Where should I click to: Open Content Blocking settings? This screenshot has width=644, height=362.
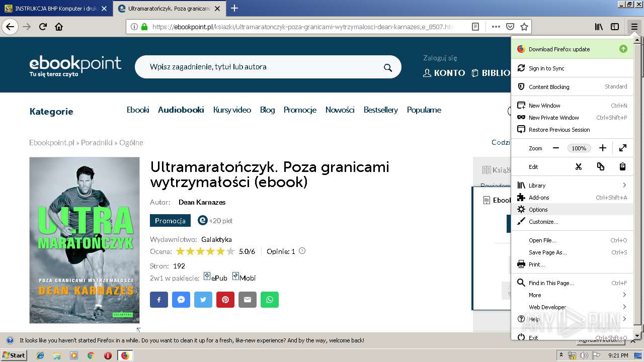point(572,86)
